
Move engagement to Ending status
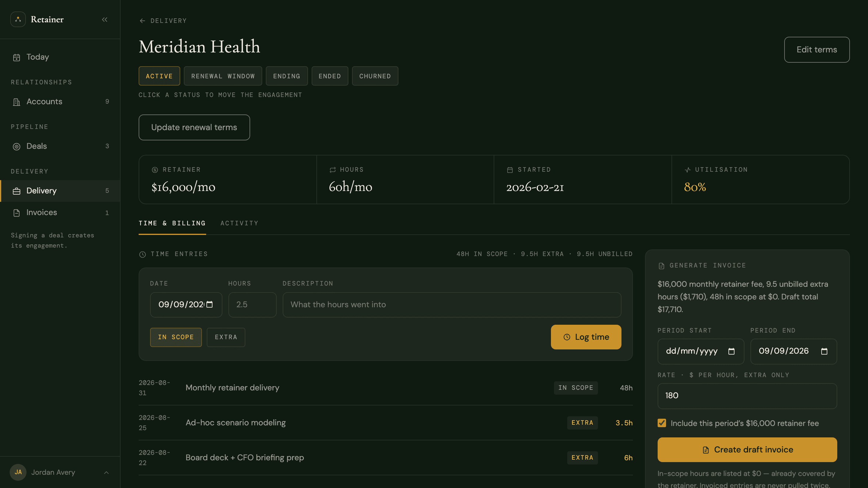pyautogui.click(x=287, y=76)
